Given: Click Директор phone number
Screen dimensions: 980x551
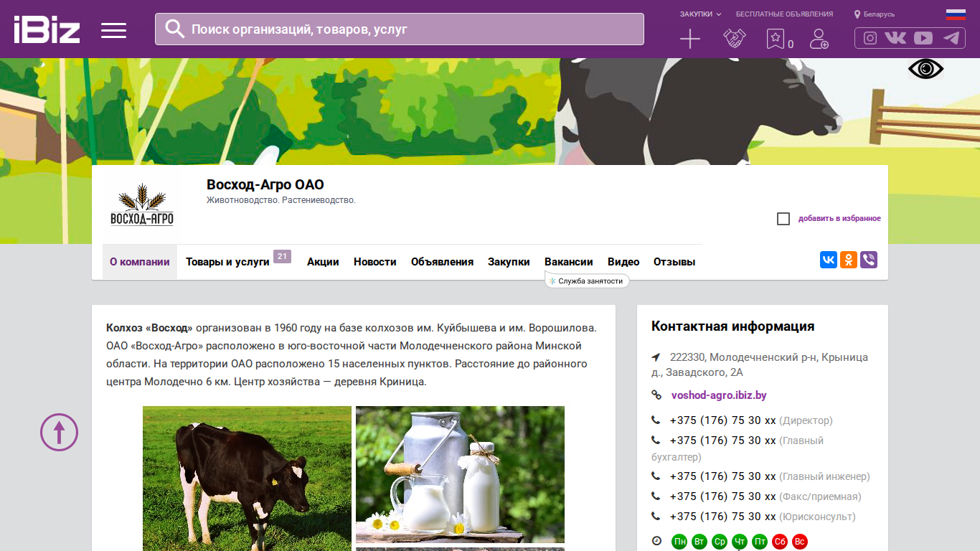Looking at the screenshot, I should 723,420.
